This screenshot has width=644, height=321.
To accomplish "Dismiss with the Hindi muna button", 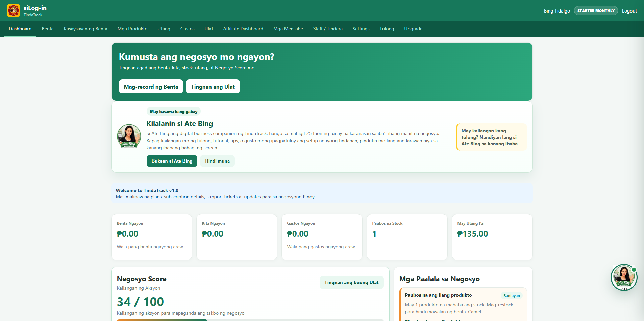I will click(x=218, y=161).
